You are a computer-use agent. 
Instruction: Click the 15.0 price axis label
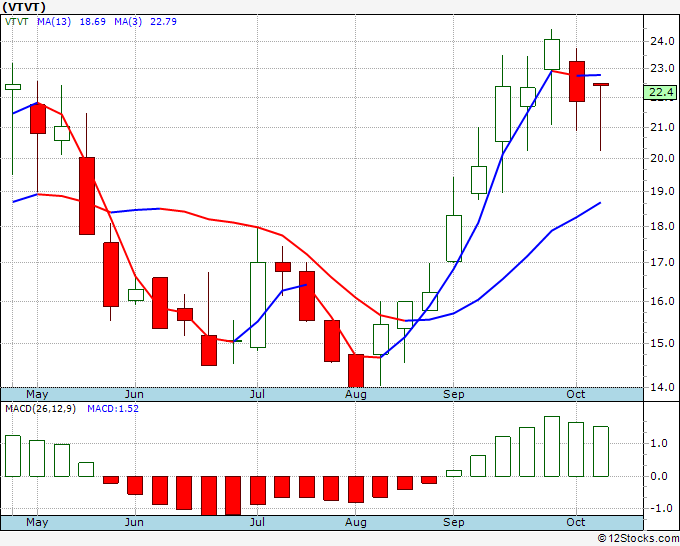coord(662,343)
